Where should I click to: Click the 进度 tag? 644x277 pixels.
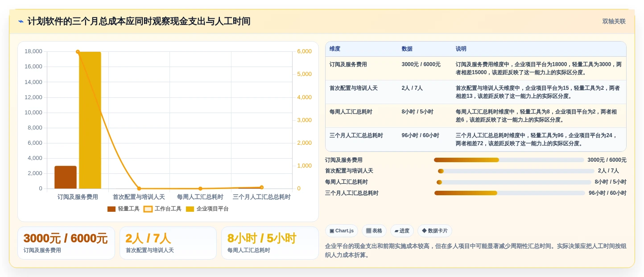402,231
